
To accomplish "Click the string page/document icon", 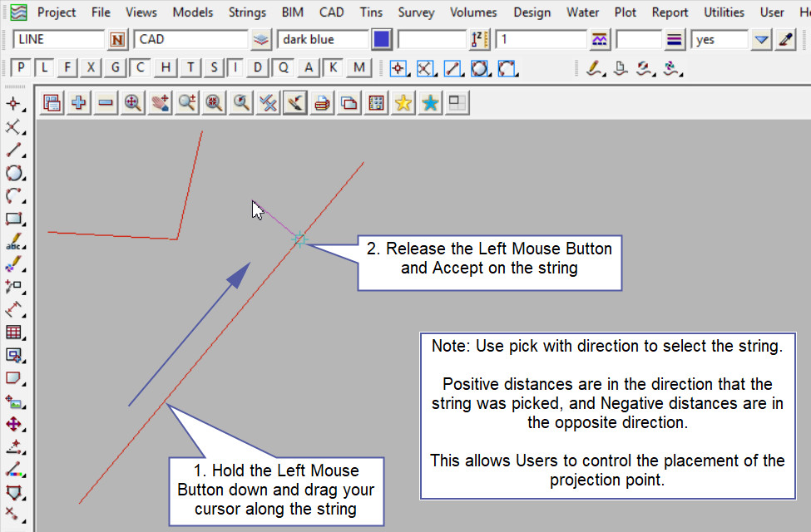I will [x=621, y=68].
